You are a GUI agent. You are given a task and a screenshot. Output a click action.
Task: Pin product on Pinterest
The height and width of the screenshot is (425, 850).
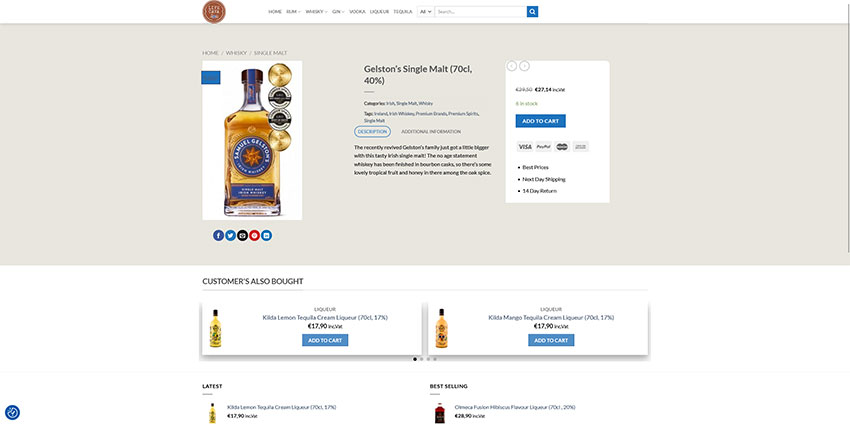254,235
